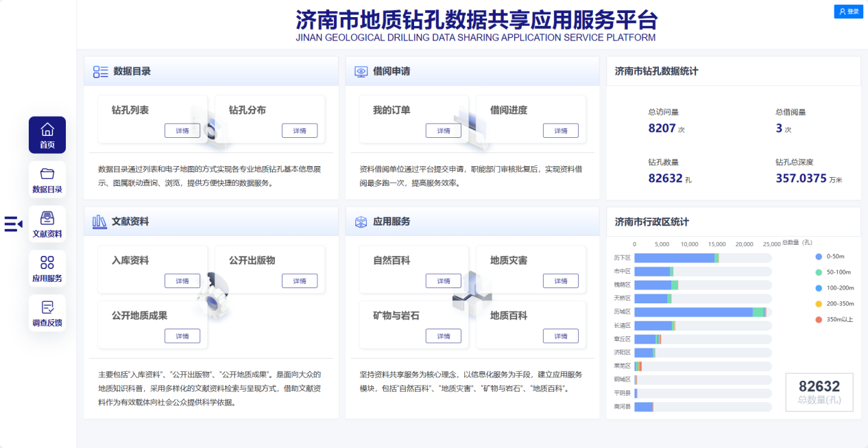The height and width of the screenshot is (448, 868).
Task: Click the 数据目录 panel header icon
Action: tap(100, 71)
